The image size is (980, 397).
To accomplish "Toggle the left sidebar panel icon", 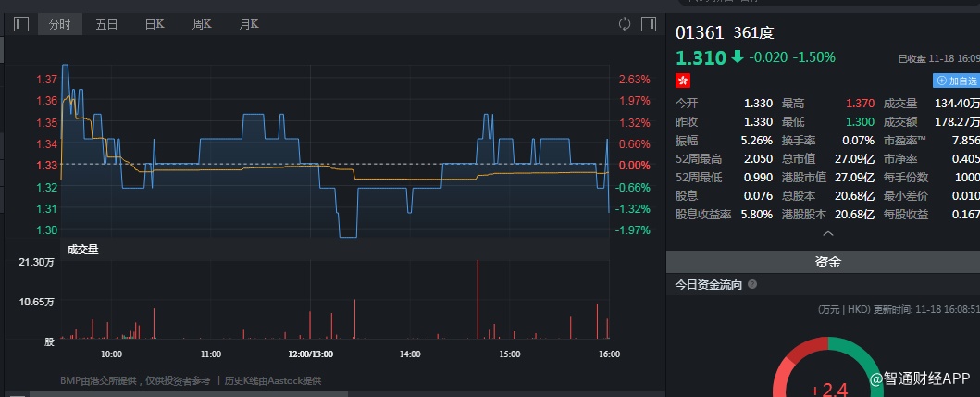I will click(x=22, y=24).
